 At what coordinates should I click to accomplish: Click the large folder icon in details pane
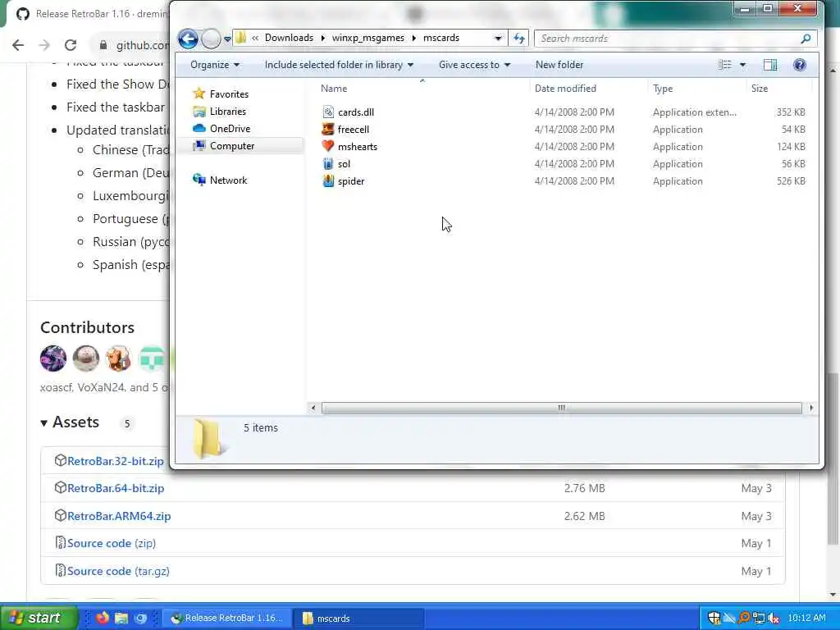click(208, 439)
